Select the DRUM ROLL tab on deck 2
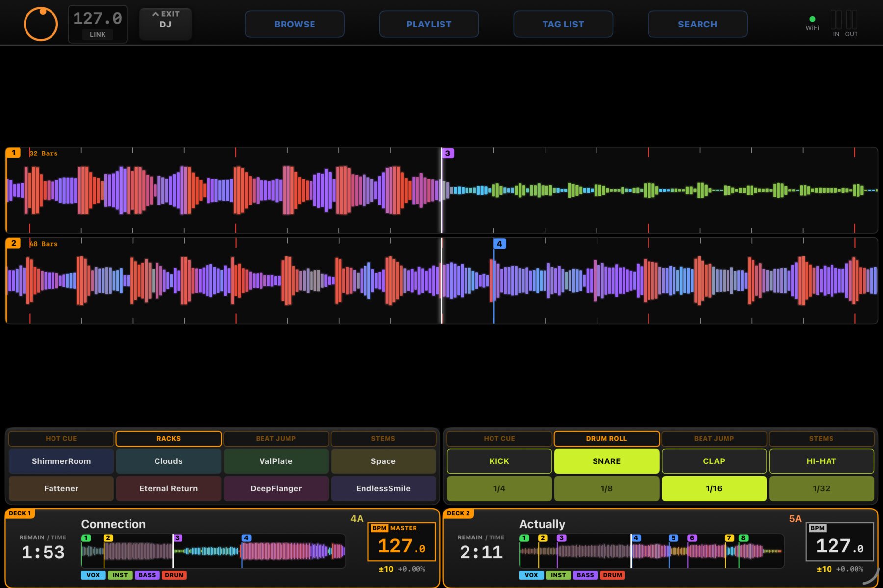Image resolution: width=883 pixels, height=588 pixels. tap(606, 438)
